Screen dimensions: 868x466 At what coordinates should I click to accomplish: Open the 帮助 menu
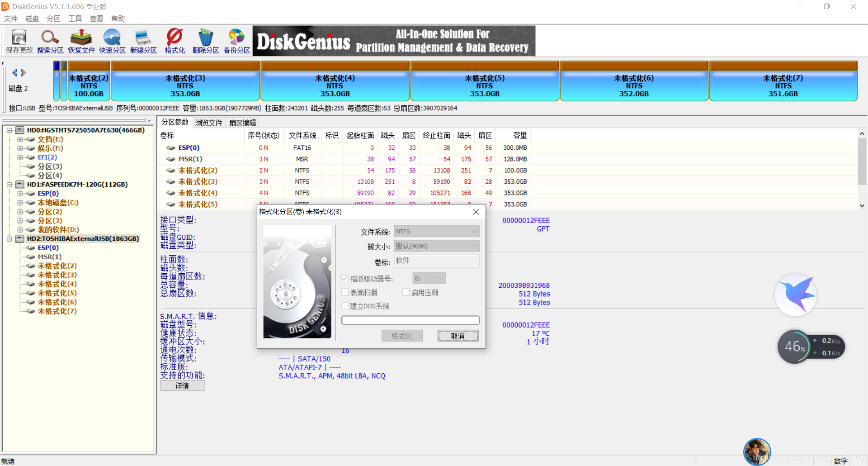(x=118, y=19)
